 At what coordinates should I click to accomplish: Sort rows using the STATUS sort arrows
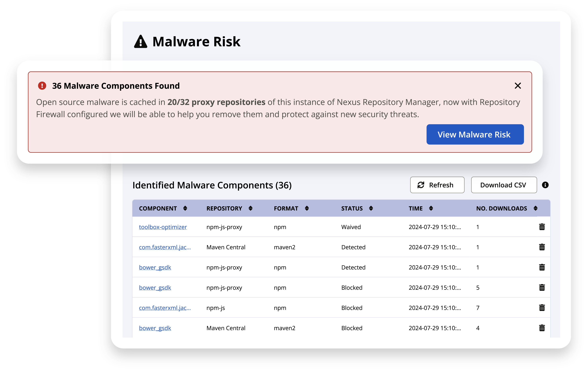tap(371, 208)
